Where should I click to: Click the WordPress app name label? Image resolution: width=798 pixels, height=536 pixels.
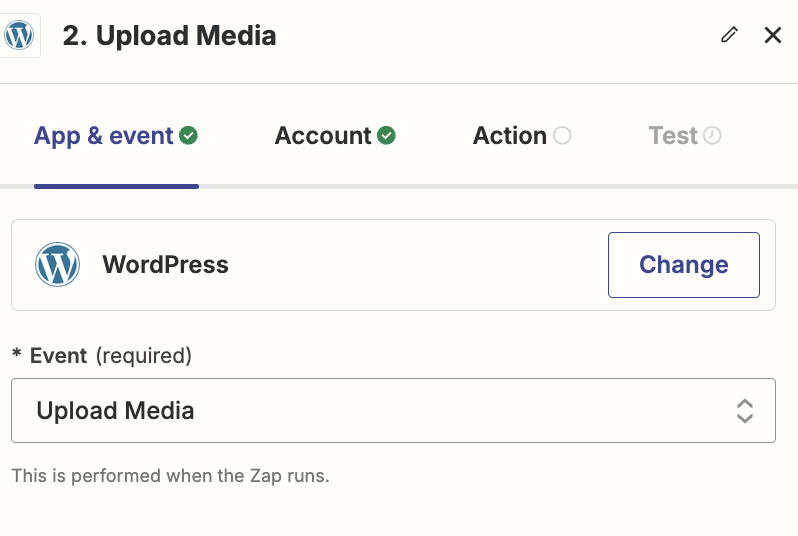[x=165, y=265]
